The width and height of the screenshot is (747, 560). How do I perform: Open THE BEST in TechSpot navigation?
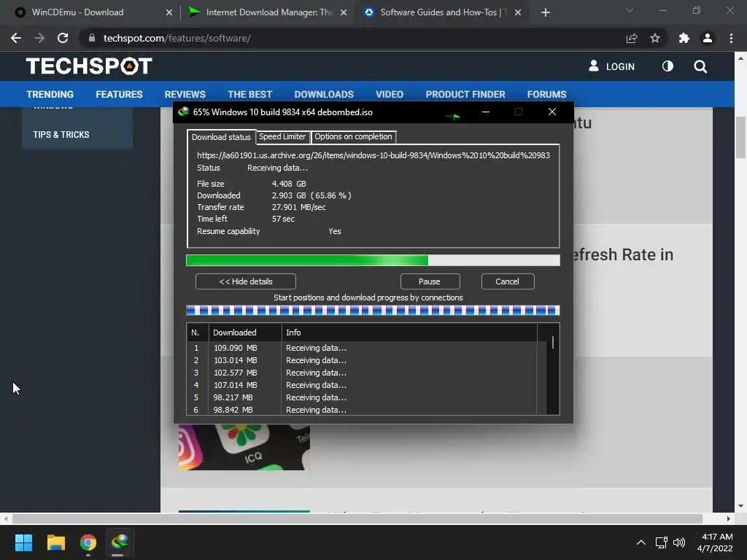pos(249,94)
